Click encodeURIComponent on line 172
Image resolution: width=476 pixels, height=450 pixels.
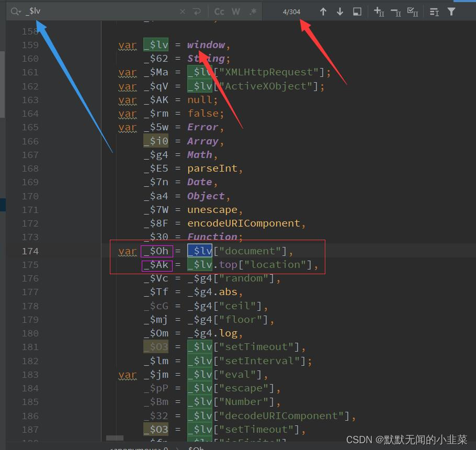244,223
